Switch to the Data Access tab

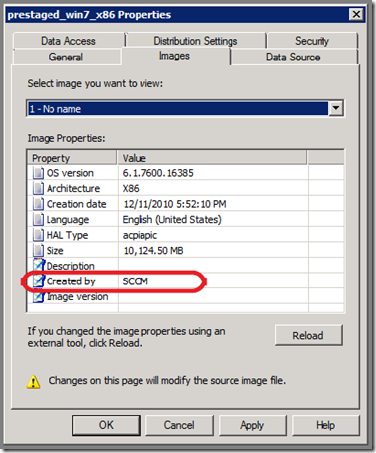(x=68, y=41)
